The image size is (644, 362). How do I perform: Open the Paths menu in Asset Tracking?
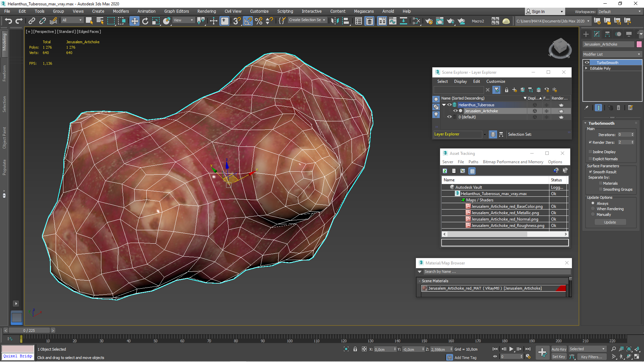(x=473, y=162)
